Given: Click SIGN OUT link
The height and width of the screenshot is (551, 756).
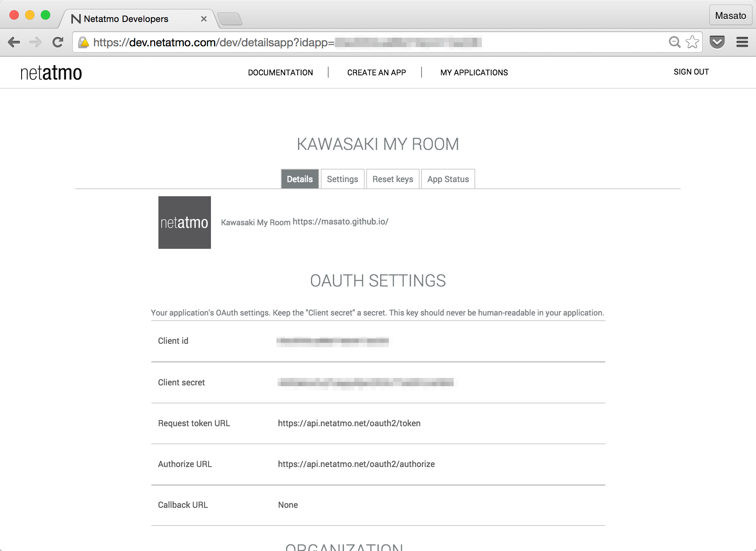Looking at the screenshot, I should point(691,72).
